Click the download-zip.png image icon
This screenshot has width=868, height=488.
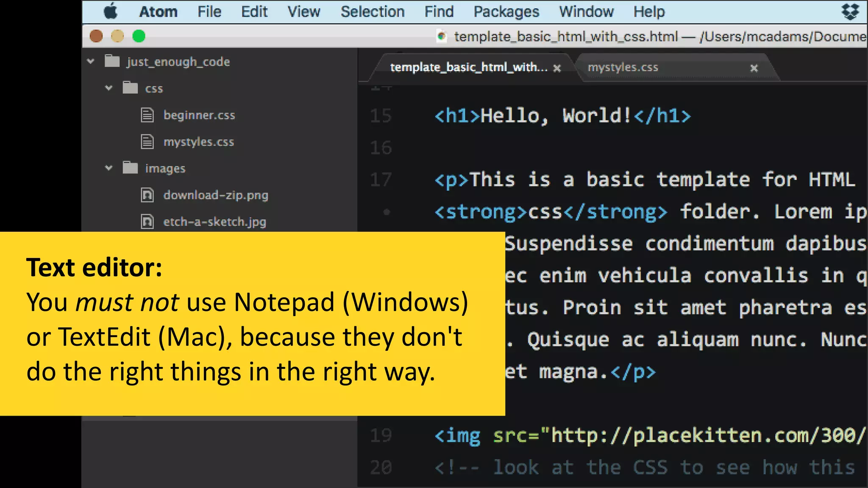click(x=147, y=195)
